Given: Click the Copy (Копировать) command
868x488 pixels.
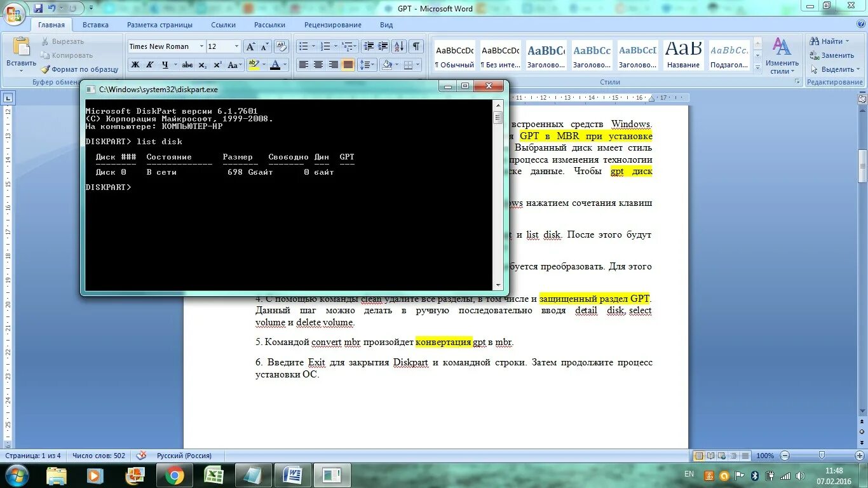Looking at the screenshot, I should (67, 55).
